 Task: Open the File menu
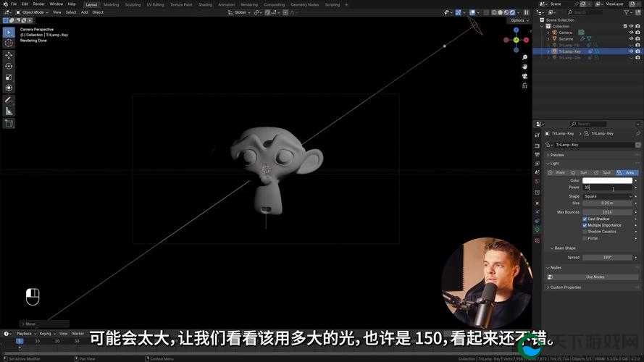point(14,4)
